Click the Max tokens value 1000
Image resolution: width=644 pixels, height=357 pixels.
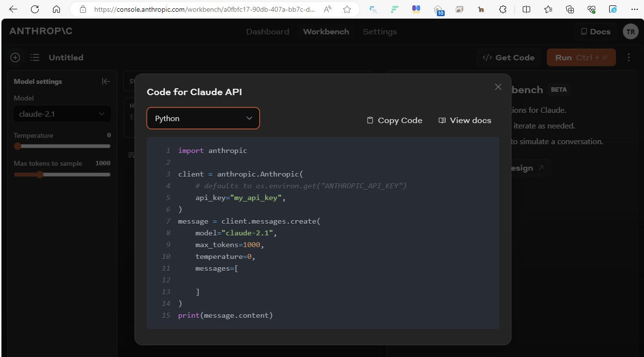(x=103, y=163)
